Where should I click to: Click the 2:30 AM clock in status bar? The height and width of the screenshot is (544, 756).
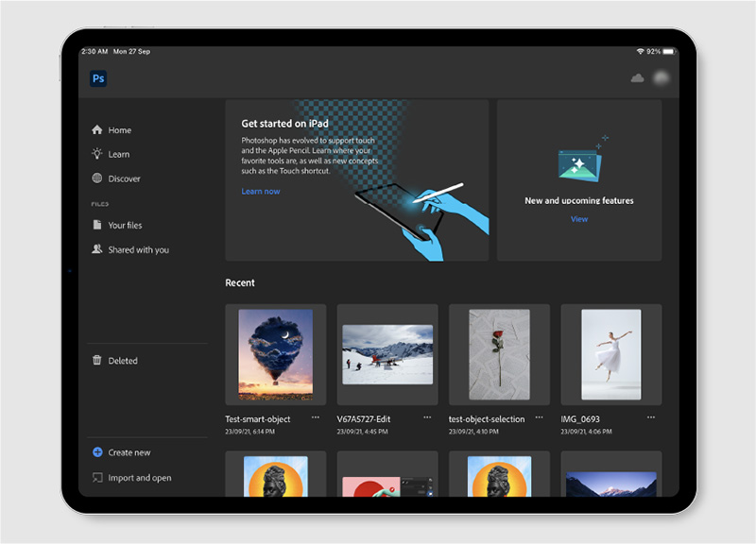pos(94,51)
